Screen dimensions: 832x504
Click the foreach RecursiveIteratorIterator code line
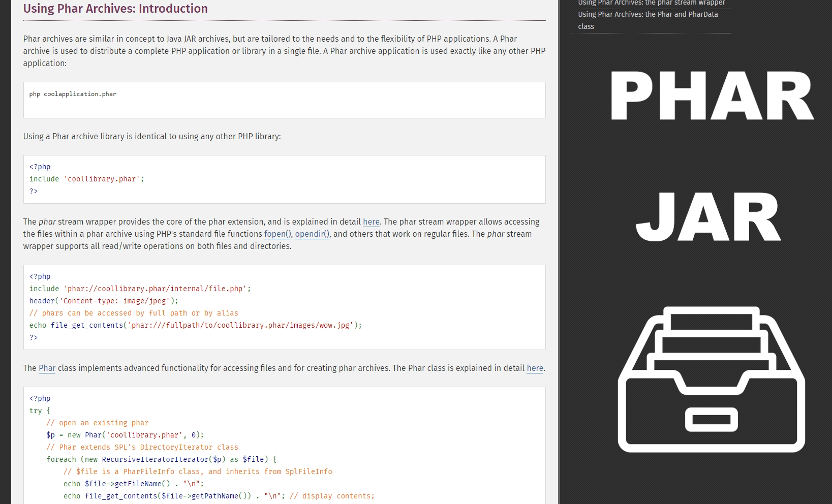click(x=162, y=459)
